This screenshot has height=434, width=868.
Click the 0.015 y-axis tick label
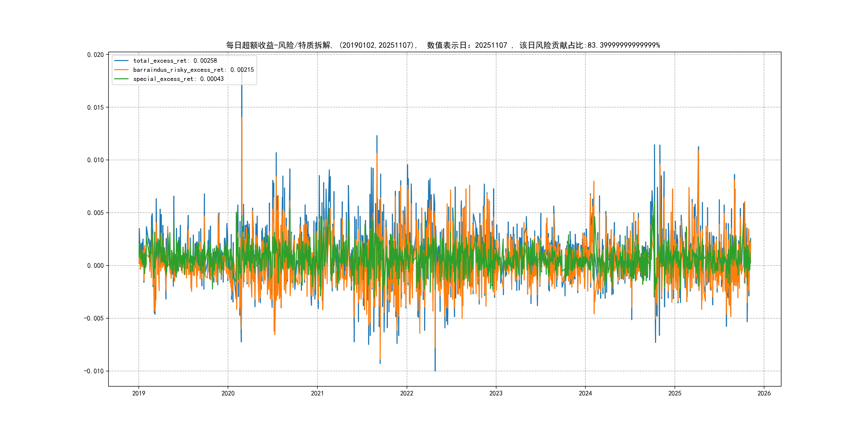[95, 107]
